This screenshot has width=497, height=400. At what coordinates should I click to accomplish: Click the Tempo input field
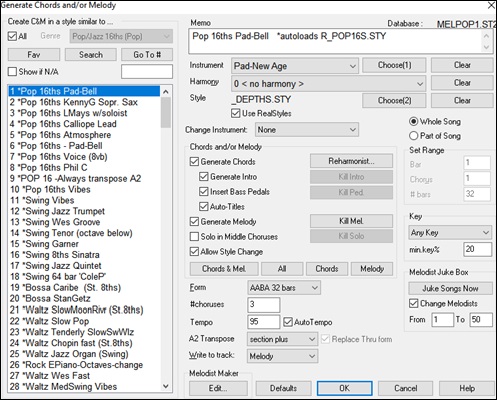pos(263,322)
